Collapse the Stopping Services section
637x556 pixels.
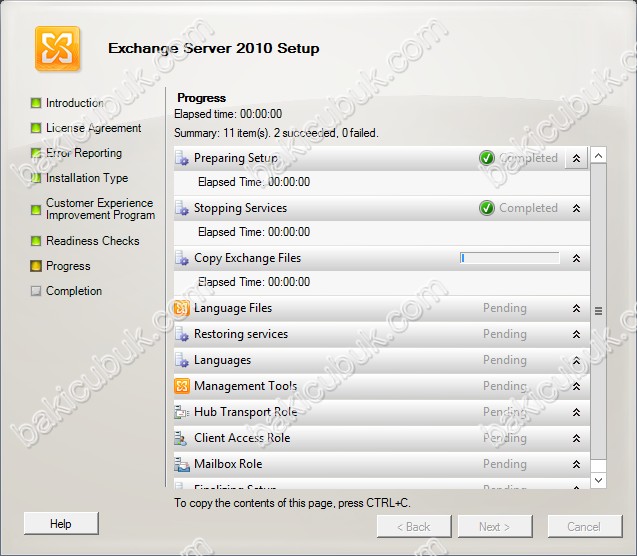576,208
